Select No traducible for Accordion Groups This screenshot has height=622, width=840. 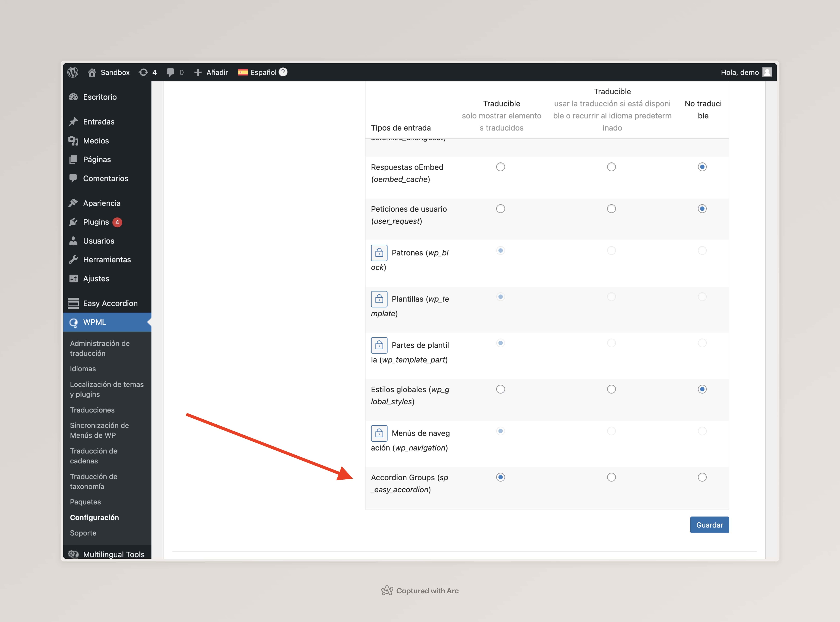(702, 477)
